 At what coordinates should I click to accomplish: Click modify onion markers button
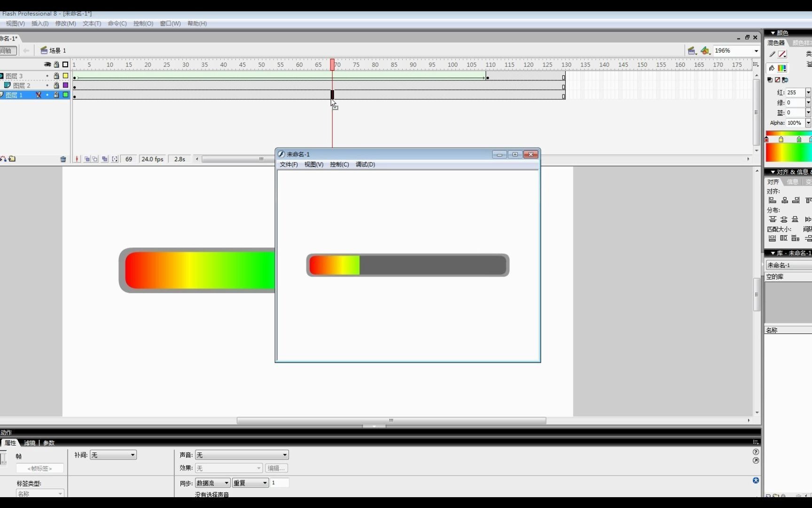pos(115,159)
